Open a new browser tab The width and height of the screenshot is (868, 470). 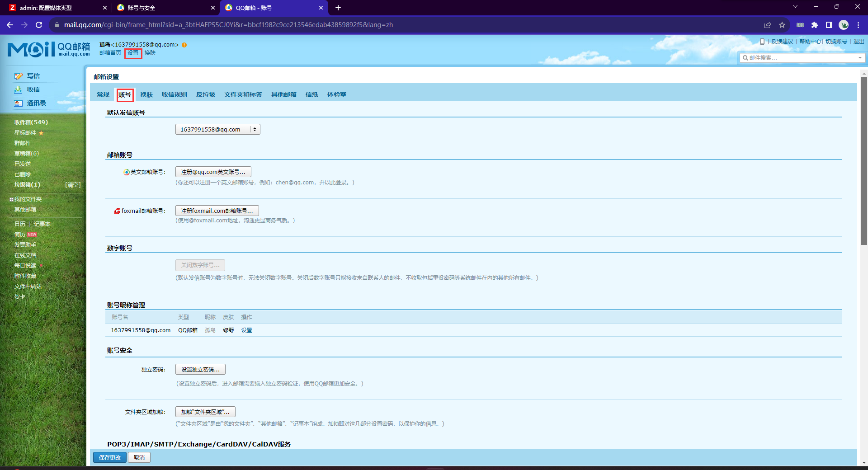coord(338,8)
